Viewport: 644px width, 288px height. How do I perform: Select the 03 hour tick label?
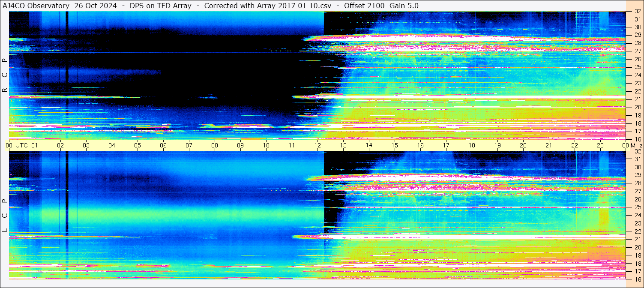[x=86, y=145]
